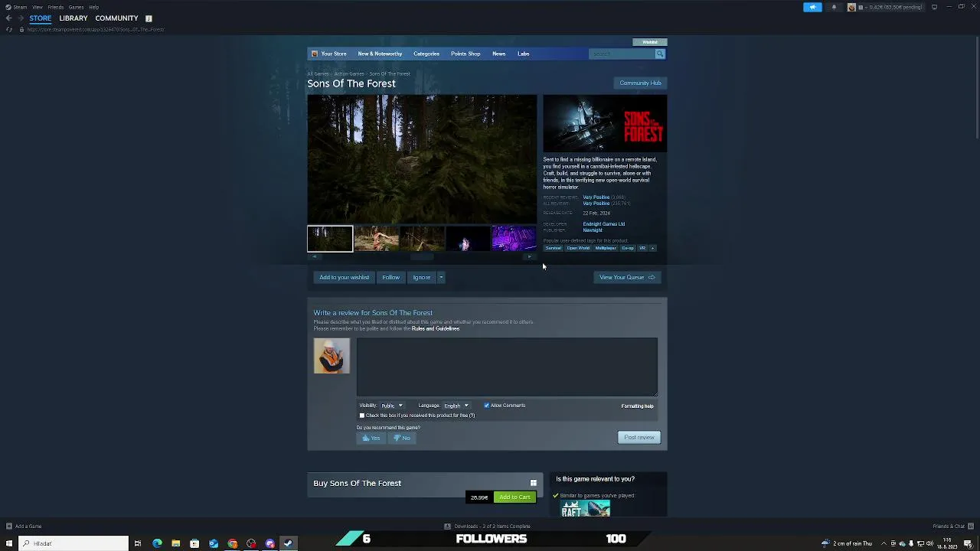Follow Sons Of The Forest

[x=390, y=277]
